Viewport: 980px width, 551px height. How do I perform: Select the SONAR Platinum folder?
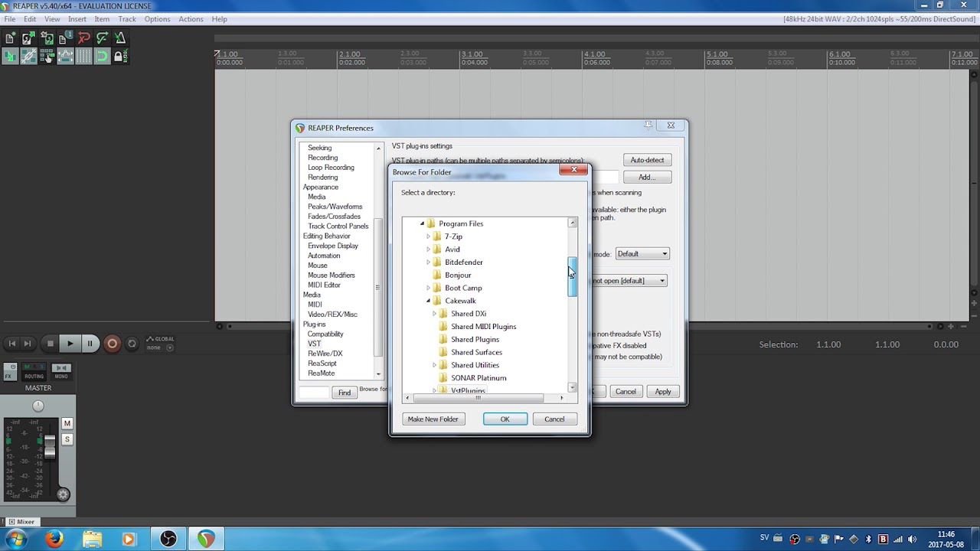click(x=479, y=378)
